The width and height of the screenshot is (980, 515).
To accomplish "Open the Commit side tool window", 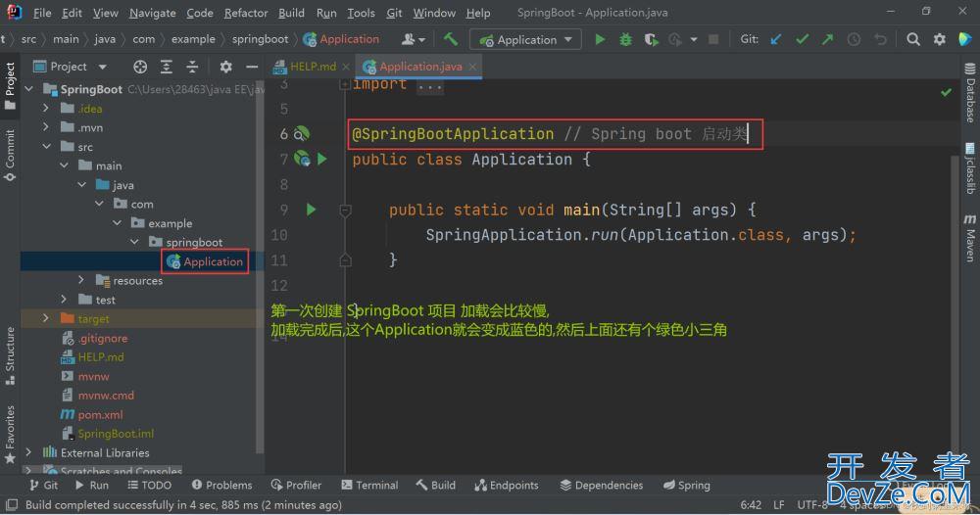I will tap(10, 155).
